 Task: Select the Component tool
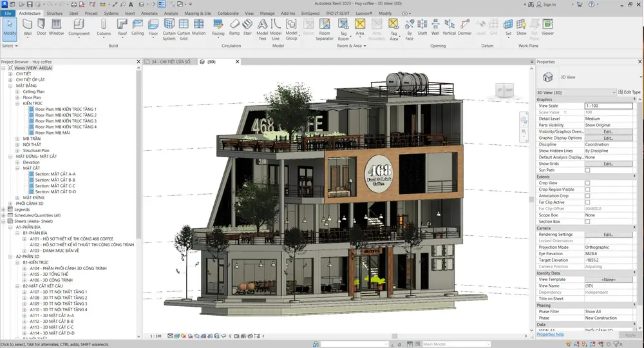[79, 28]
